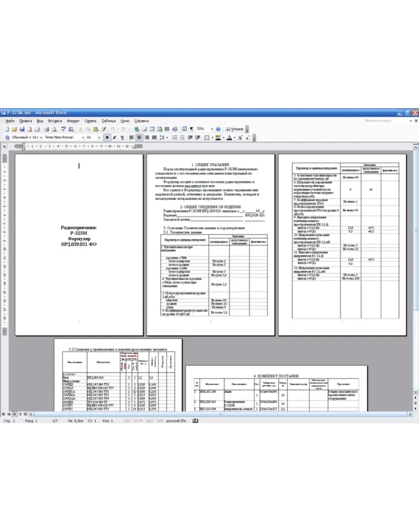The image size is (419, 532).
Task: Open font color picker arrow
Action: [234, 137]
